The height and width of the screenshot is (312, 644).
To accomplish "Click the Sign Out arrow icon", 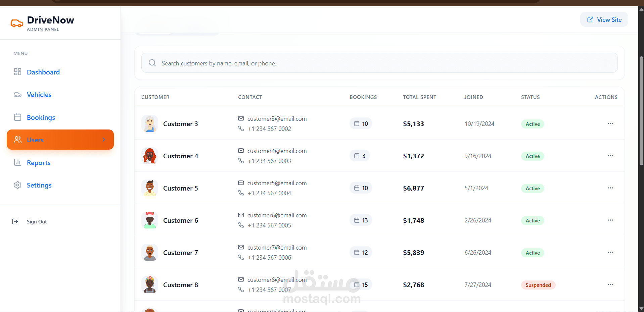I will pyautogui.click(x=15, y=221).
